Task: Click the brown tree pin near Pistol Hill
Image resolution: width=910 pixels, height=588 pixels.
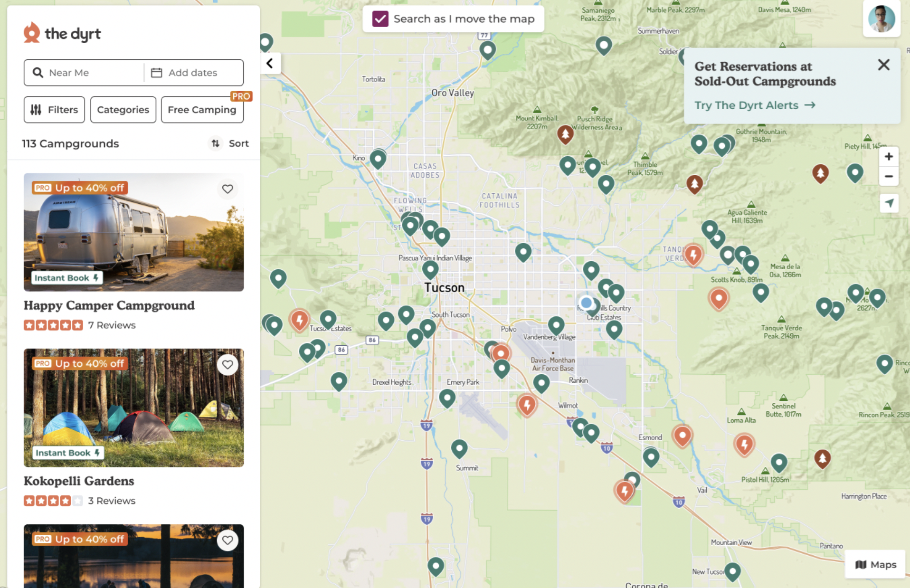Action: (x=822, y=459)
